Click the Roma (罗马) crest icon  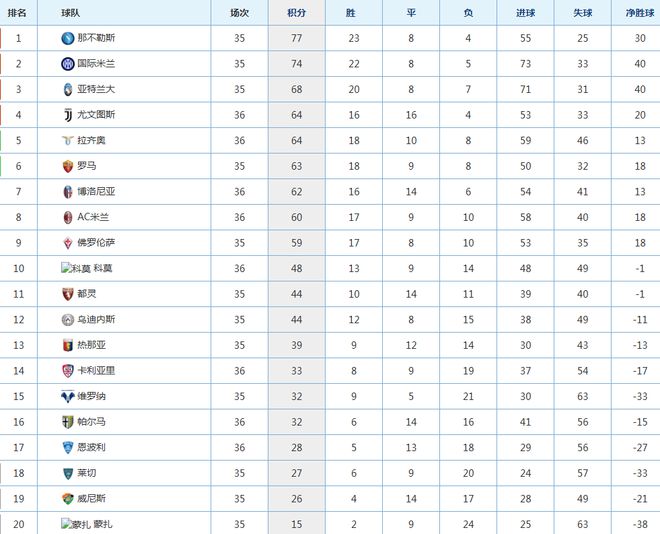67,166
